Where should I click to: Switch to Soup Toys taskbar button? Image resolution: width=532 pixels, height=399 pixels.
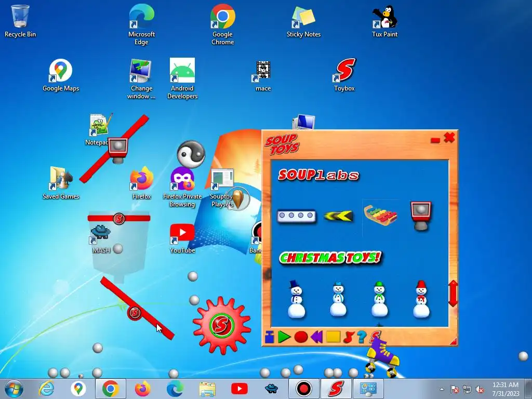pos(336,389)
